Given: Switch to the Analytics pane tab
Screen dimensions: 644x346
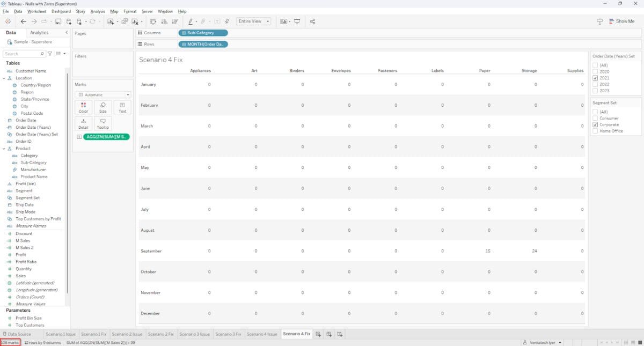Looking at the screenshot, I should 39,33.
